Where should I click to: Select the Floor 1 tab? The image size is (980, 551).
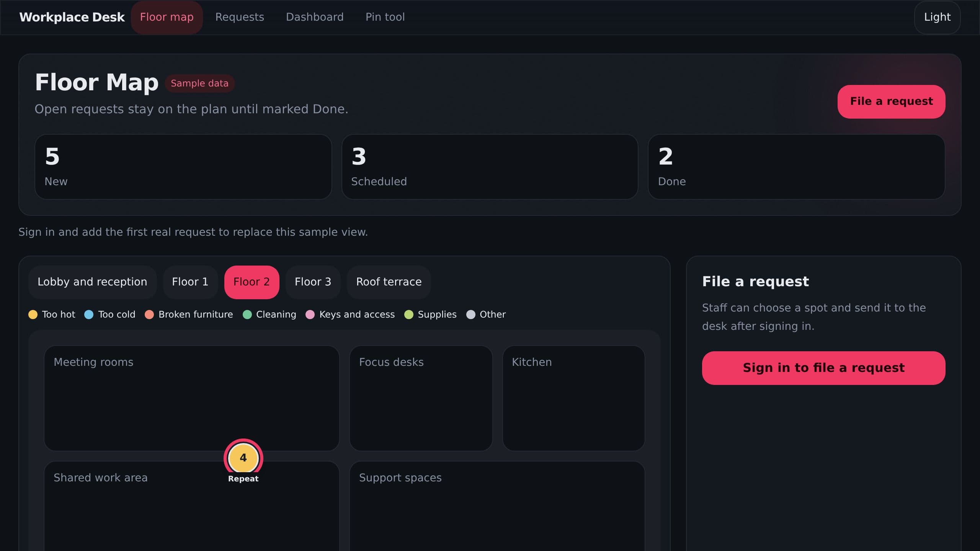point(190,282)
